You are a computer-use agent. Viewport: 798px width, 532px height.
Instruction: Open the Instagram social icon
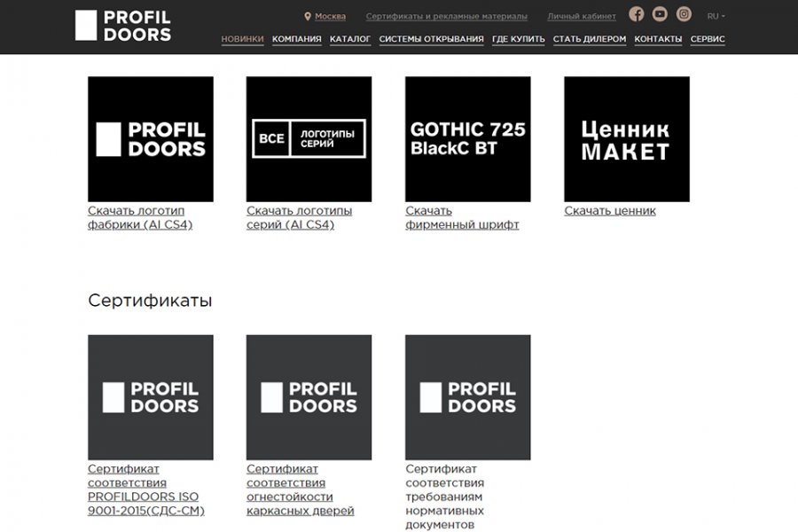pos(684,14)
